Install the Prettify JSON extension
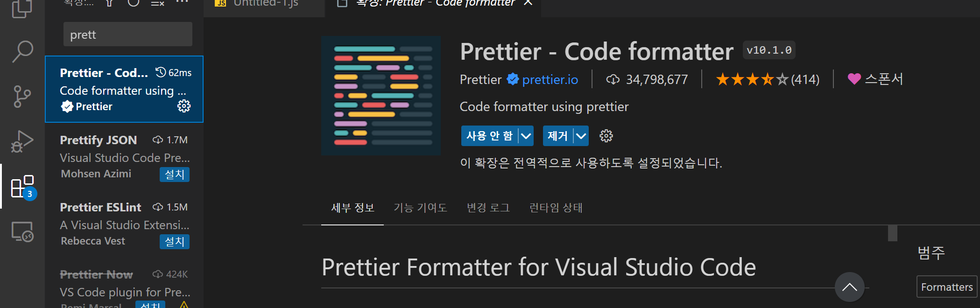Image resolution: width=980 pixels, height=308 pixels. point(175,174)
